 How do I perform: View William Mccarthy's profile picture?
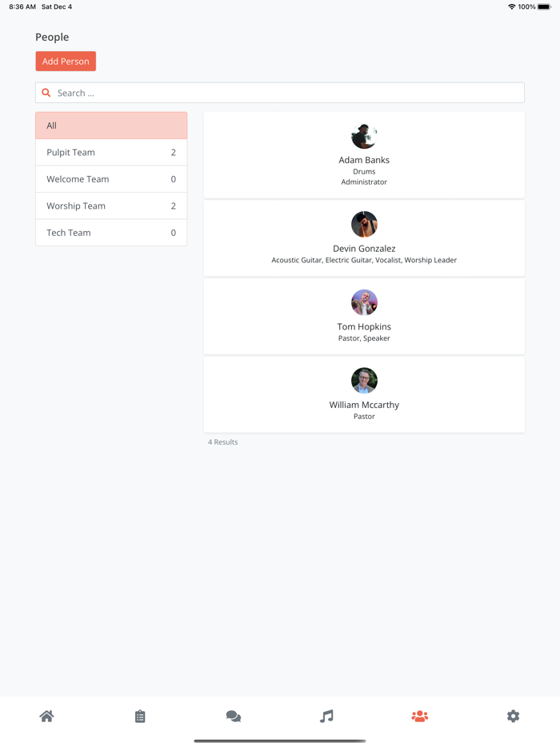364,381
